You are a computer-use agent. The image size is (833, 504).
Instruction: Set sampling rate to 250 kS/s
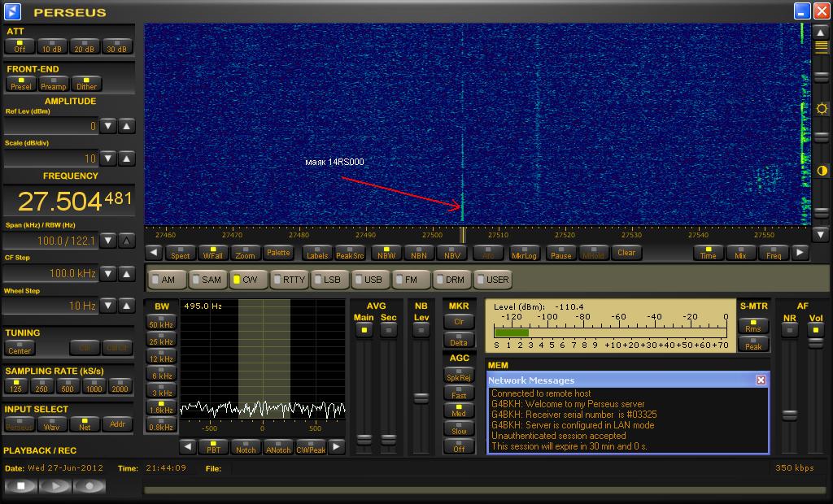coord(41,386)
